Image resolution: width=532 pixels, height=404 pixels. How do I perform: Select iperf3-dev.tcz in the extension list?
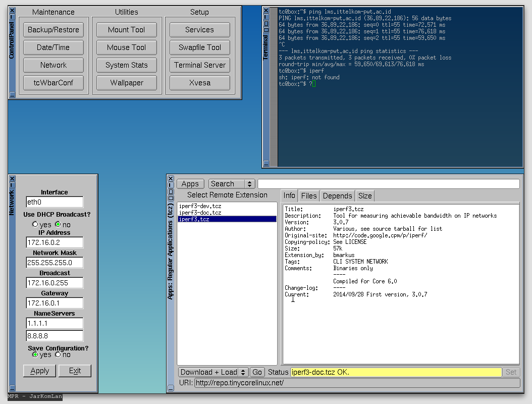[x=200, y=206]
